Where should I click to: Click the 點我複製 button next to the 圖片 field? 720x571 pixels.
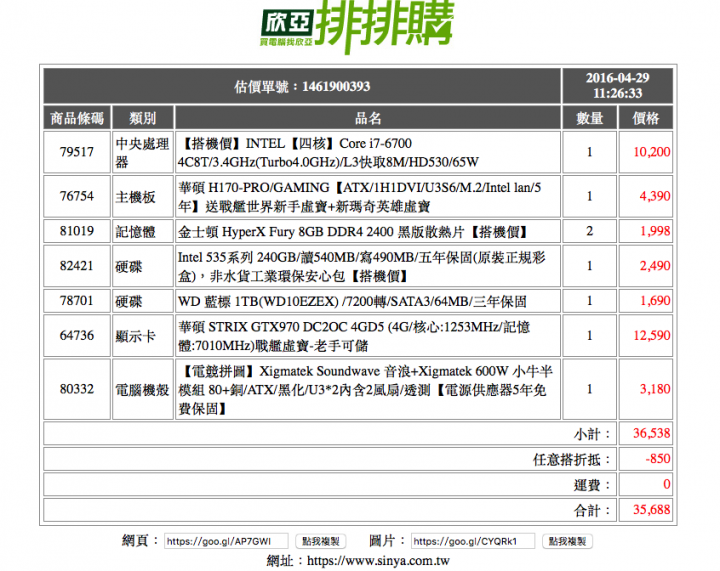[x=568, y=541]
